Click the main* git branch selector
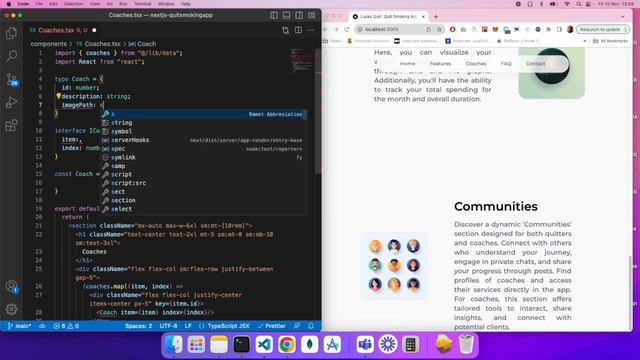Viewport: 640px width, 360px height. [x=19, y=326]
